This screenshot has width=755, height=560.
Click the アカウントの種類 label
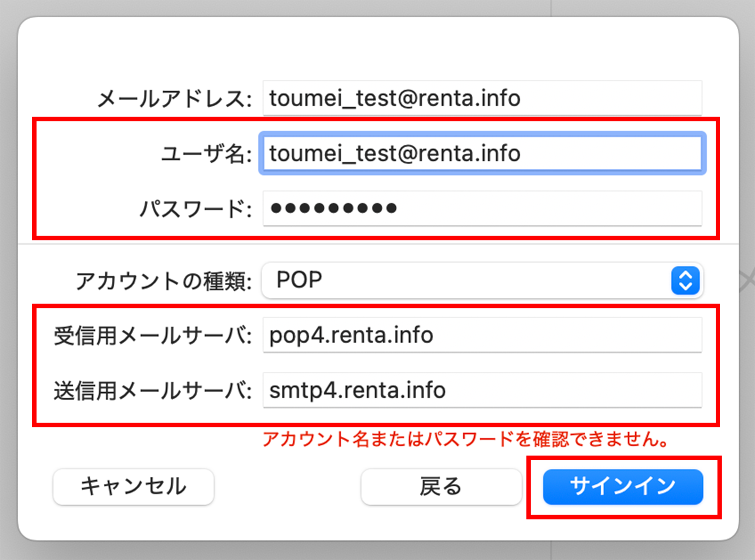pyautogui.click(x=163, y=281)
